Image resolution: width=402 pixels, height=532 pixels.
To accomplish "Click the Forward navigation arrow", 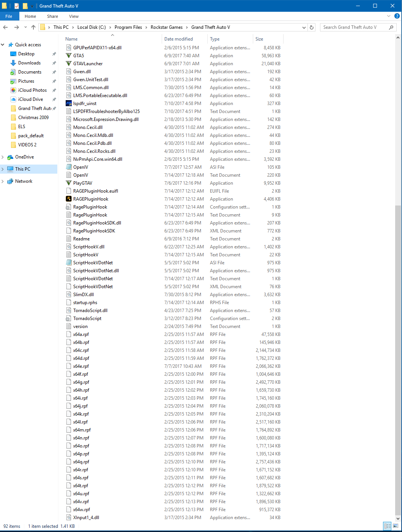I will pos(16,27).
